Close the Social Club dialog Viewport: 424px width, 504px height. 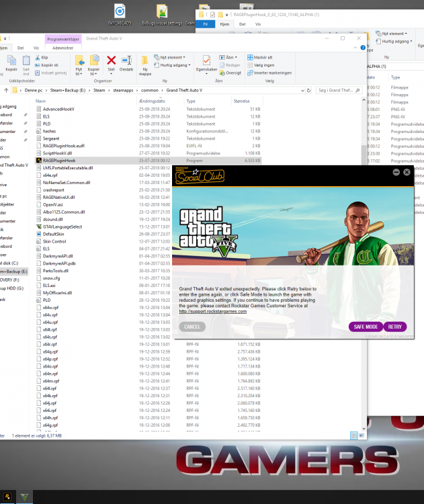pos(407,172)
